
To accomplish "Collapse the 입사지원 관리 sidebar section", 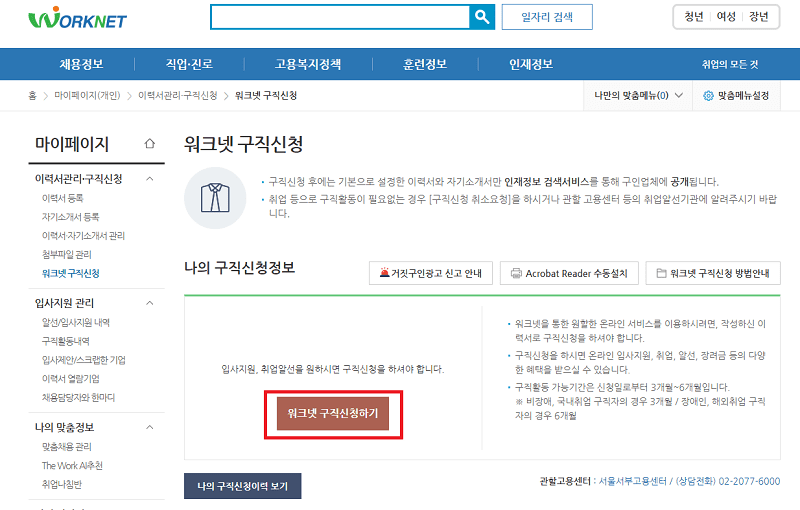I will coord(149,303).
